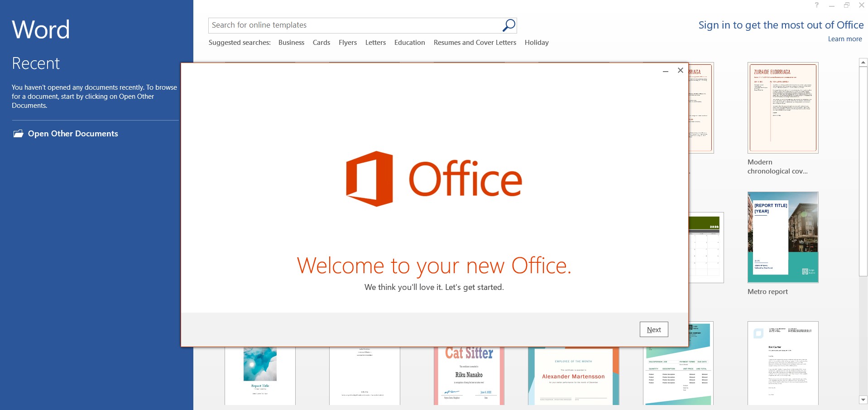The height and width of the screenshot is (410, 868).
Task: Open the Metro report template
Action: click(x=783, y=237)
